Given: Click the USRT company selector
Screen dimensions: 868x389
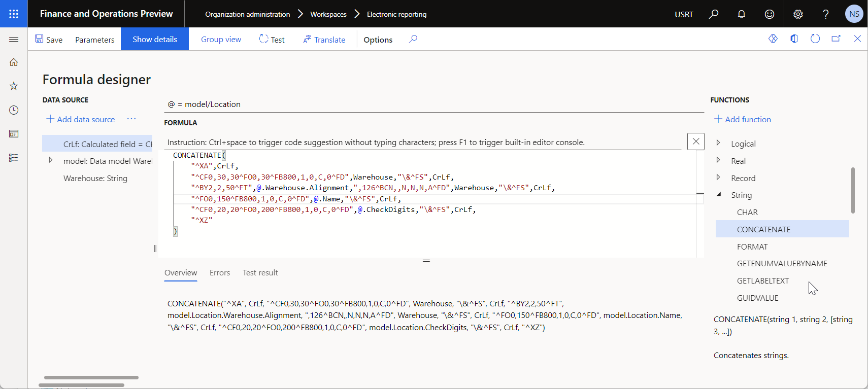Looking at the screenshot, I should pos(684,14).
